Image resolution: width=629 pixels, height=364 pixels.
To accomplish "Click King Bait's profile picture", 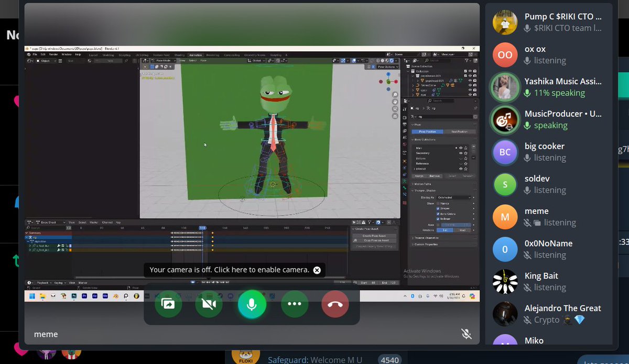I will pyautogui.click(x=505, y=282).
